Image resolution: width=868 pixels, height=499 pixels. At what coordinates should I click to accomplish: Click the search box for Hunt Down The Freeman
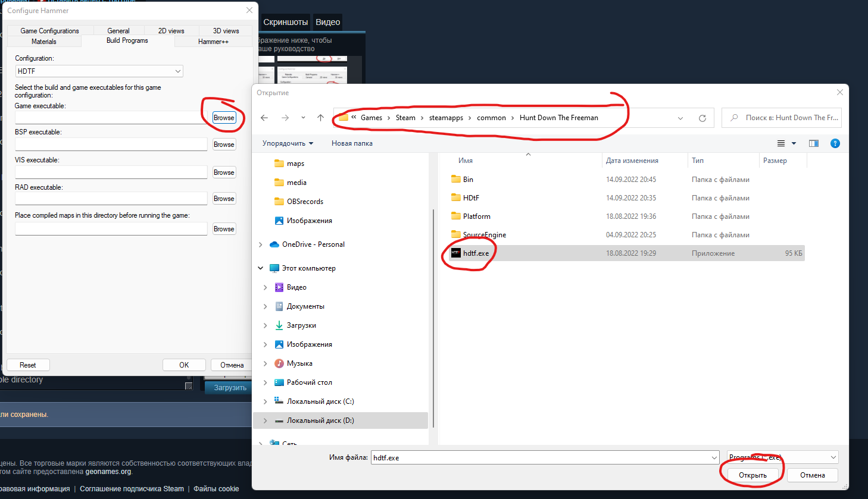pyautogui.click(x=783, y=118)
